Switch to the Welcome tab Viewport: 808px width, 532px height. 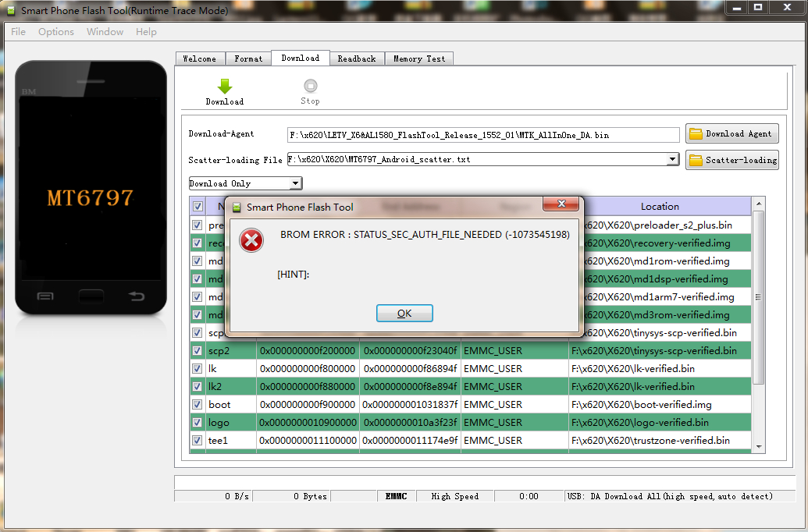tap(200, 59)
